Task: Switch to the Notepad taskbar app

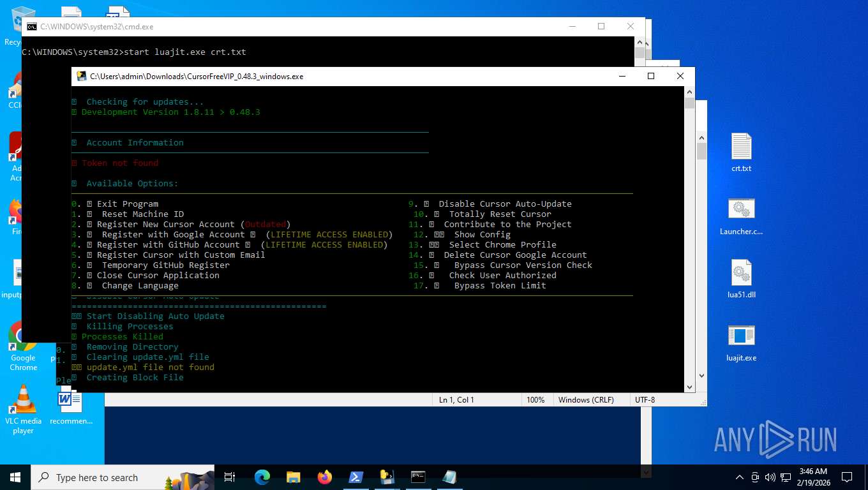Action: [449, 477]
